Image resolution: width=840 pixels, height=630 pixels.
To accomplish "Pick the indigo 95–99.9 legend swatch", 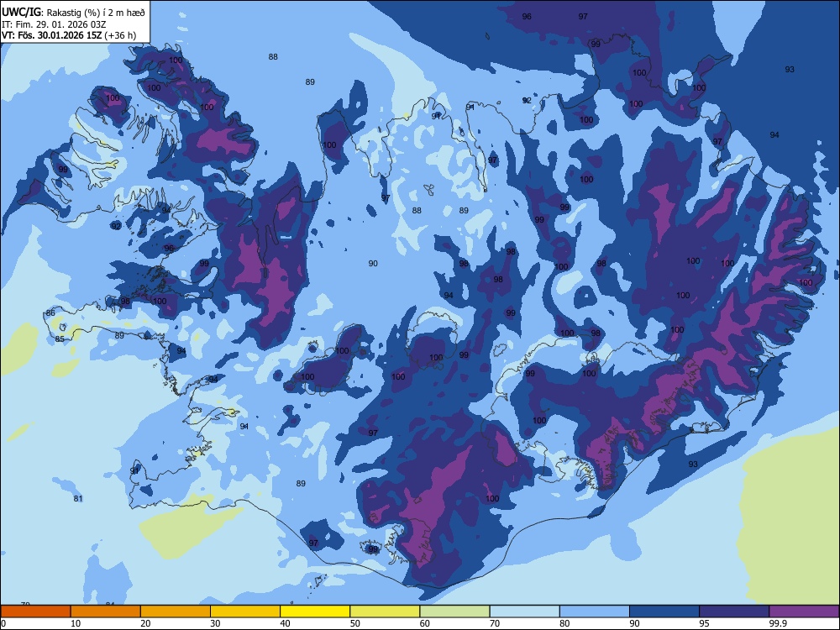I will coord(734,612).
